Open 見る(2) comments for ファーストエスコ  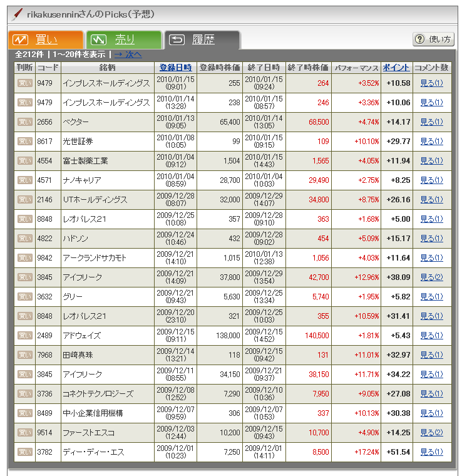(x=432, y=433)
